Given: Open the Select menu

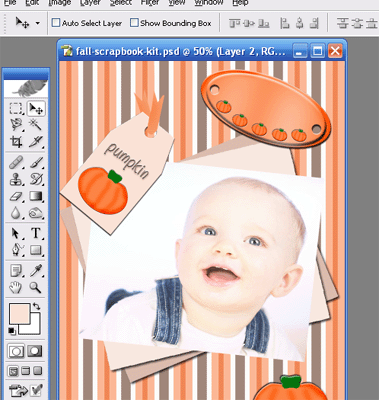Looking at the screenshot, I should [x=121, y=3].
